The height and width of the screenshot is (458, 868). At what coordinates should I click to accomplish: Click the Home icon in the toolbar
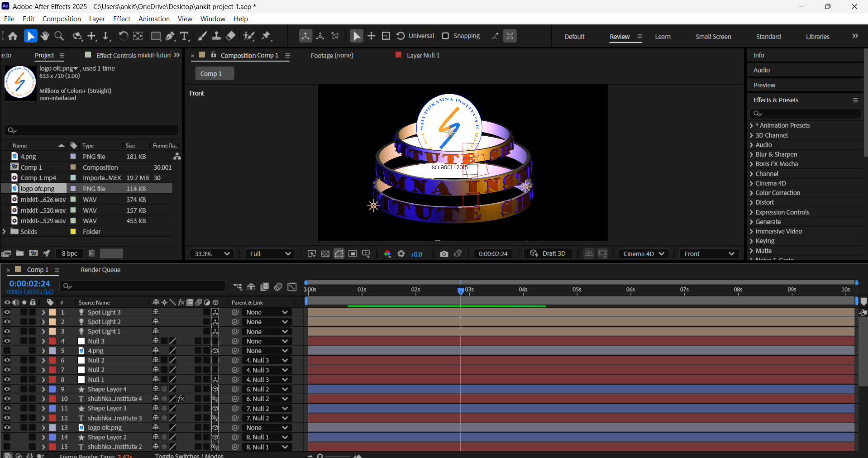13,36
